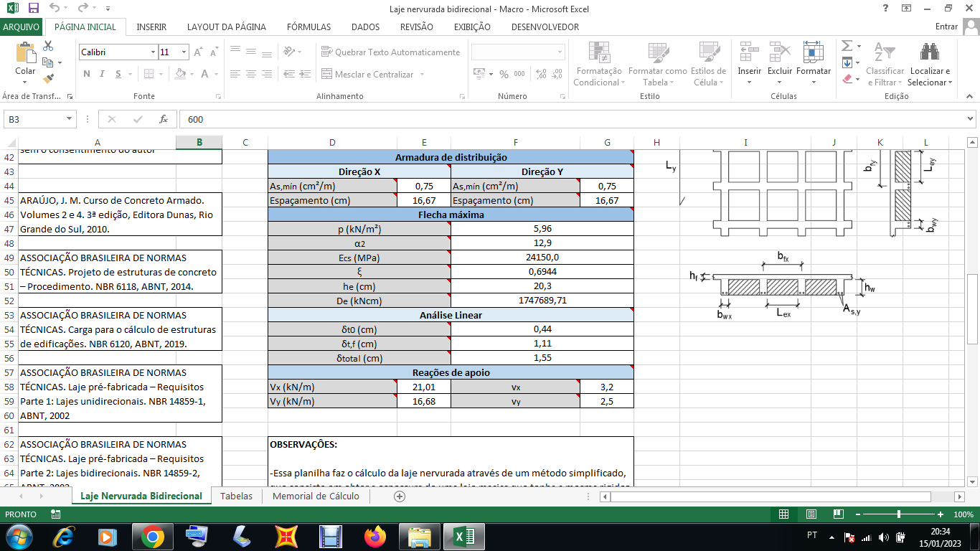This screenshot has height=551, width=980.
Task: Open the Calibri font name dropdown
Action: (153, 52)
